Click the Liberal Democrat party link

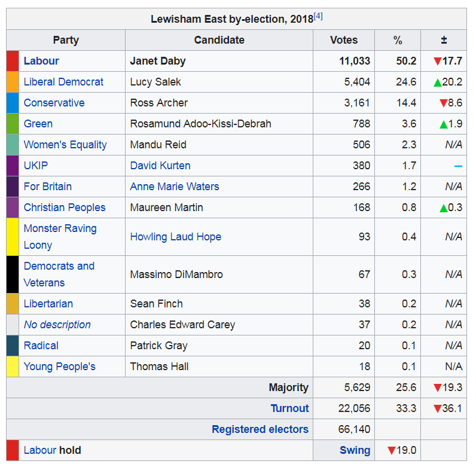pos(63,82)
